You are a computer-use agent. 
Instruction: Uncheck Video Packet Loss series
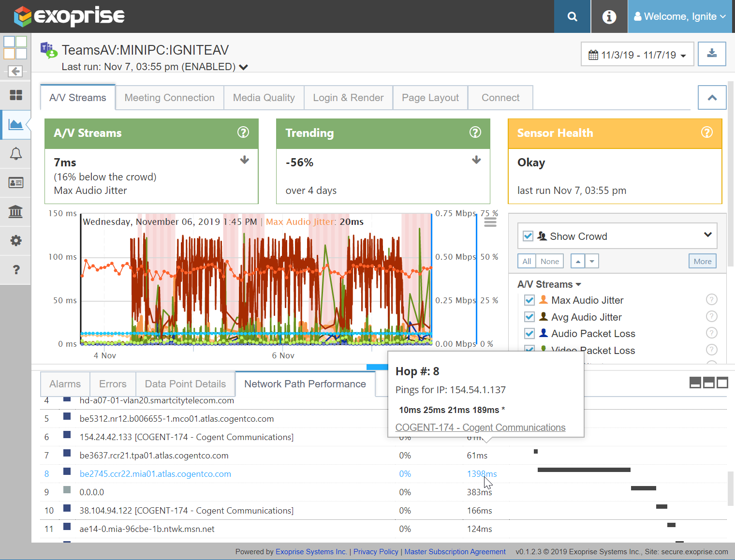(x=529, y=349)
